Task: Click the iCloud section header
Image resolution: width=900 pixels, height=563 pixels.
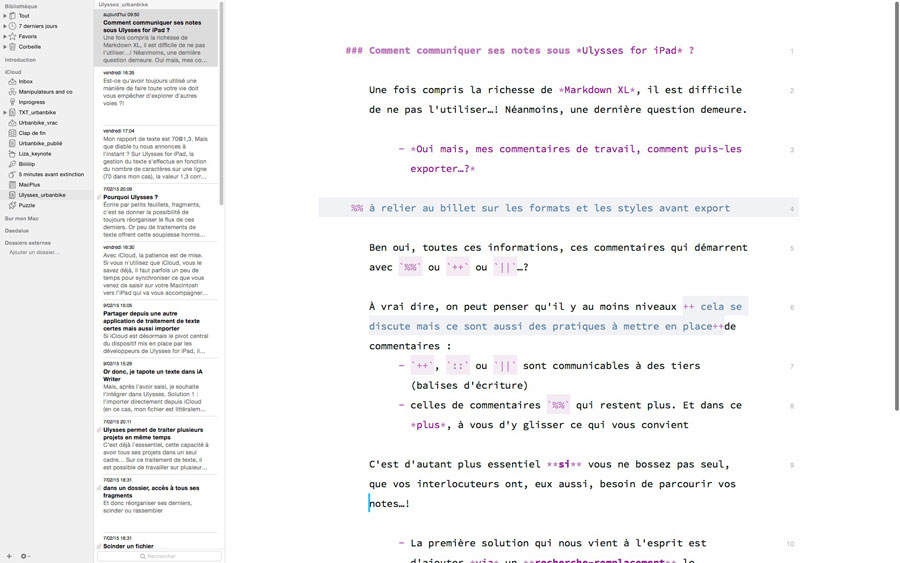Action: click(x=13, y=72)
